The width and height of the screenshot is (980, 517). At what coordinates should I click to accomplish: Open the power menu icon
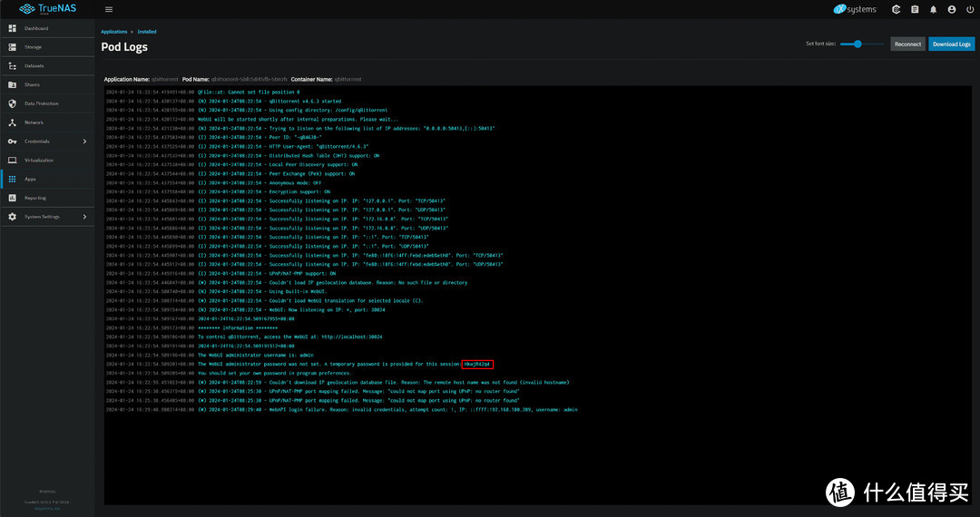970,9
